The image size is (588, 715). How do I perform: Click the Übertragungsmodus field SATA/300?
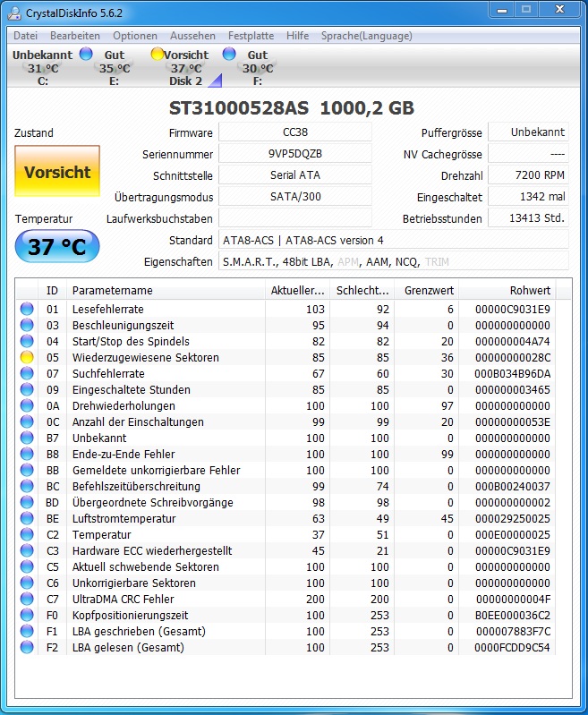click(x=295, y=197)
